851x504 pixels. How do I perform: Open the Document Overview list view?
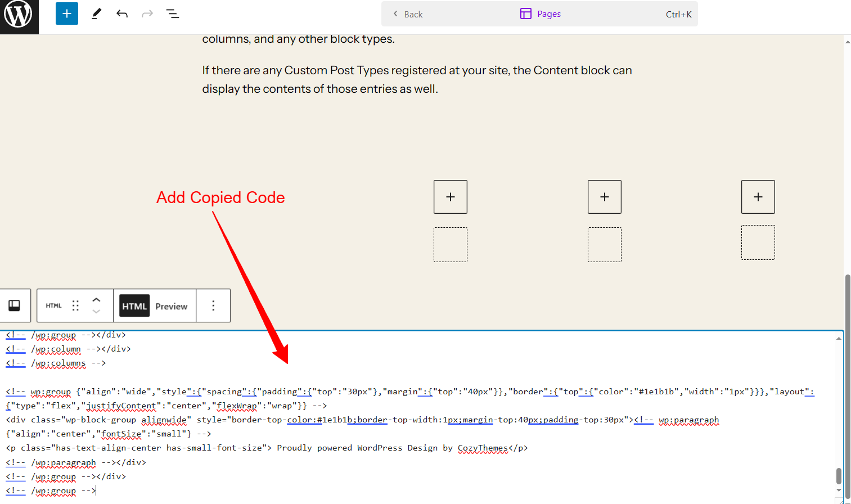(x=173, y=13)
